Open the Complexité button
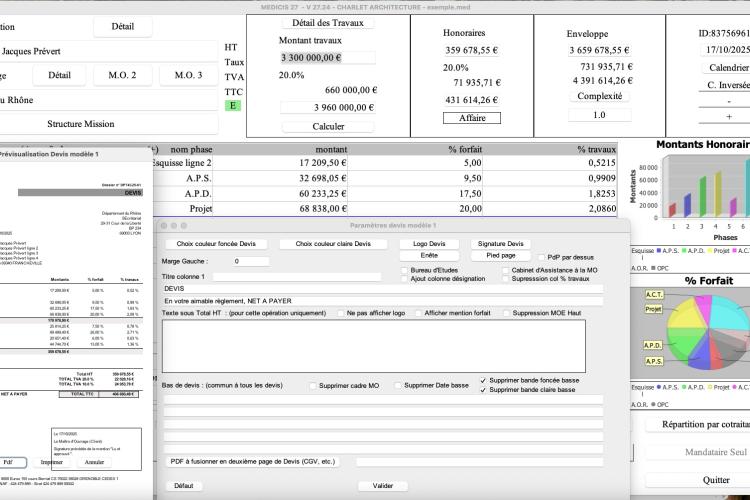 pyautogui.click(x=599, y=96)
